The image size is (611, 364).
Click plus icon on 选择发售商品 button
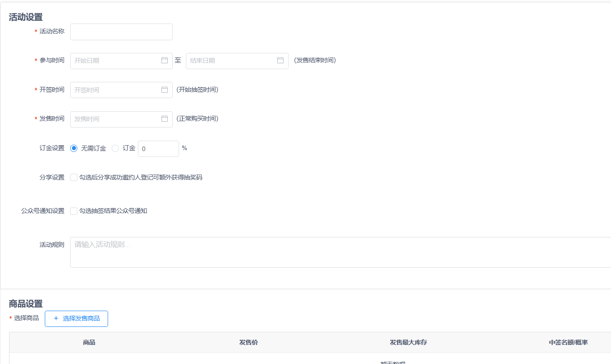point(56,318)
